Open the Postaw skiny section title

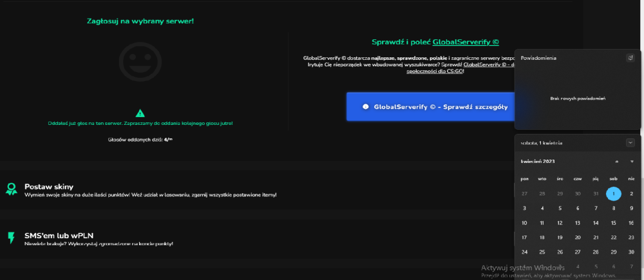coord(49,187)
